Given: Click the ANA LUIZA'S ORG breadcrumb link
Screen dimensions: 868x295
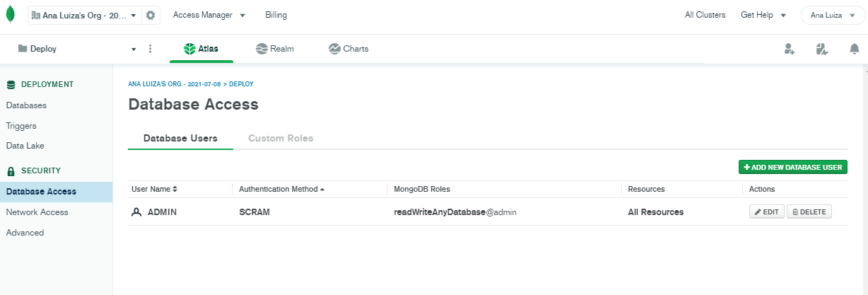Looking at the screenshot, I should (x=175, y=84).
